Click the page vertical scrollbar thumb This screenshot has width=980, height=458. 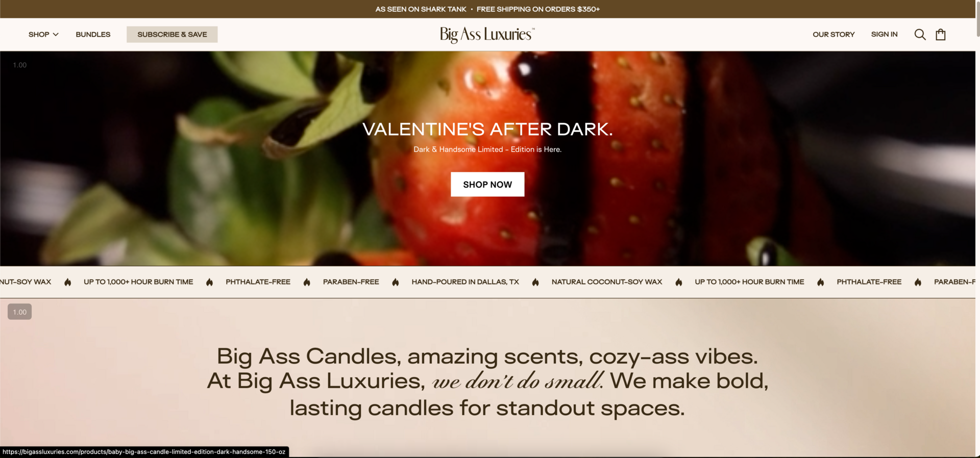click(x=977, y=18)
